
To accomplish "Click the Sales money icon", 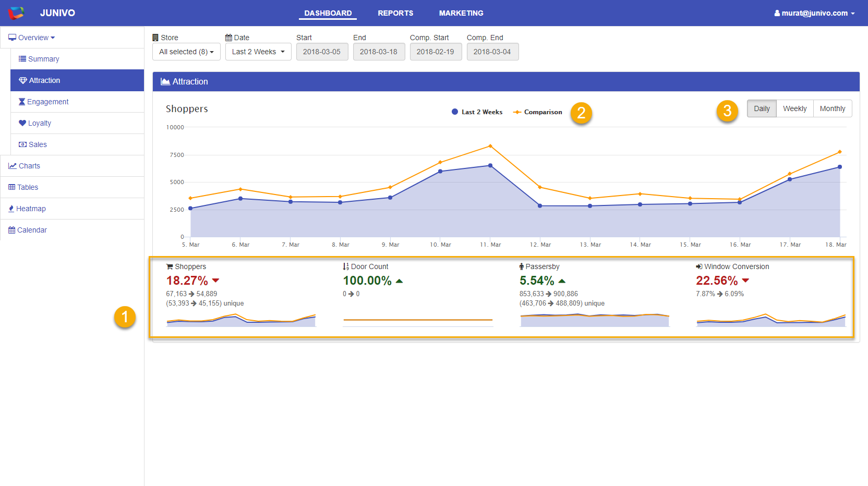I will pyautogui.click(x=22, y=144).
